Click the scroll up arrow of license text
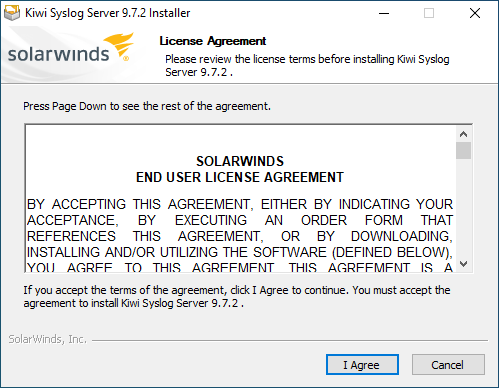 tap(463, 134)
